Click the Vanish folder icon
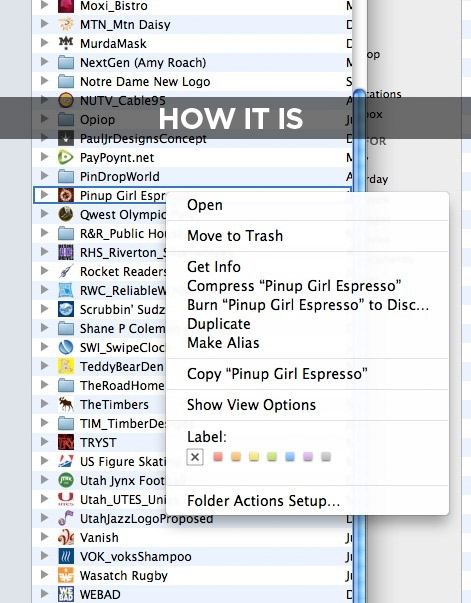 tap(66, 537)
